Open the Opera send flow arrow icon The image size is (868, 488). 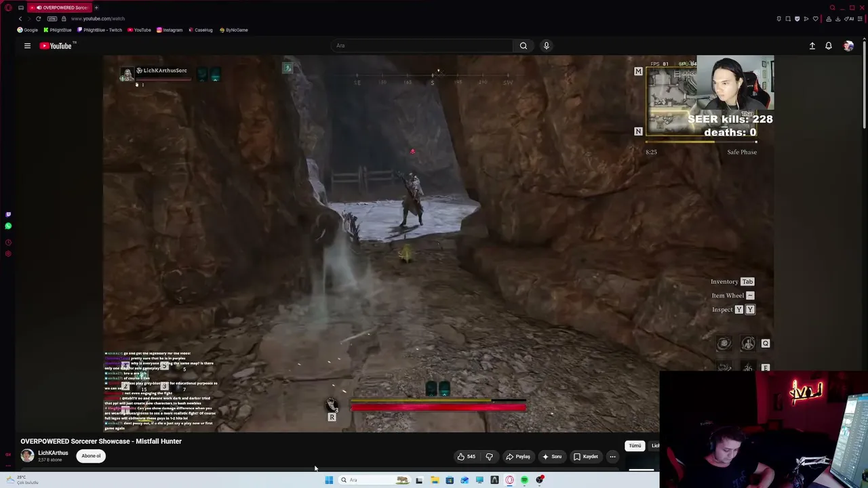(x=806, y=18)
